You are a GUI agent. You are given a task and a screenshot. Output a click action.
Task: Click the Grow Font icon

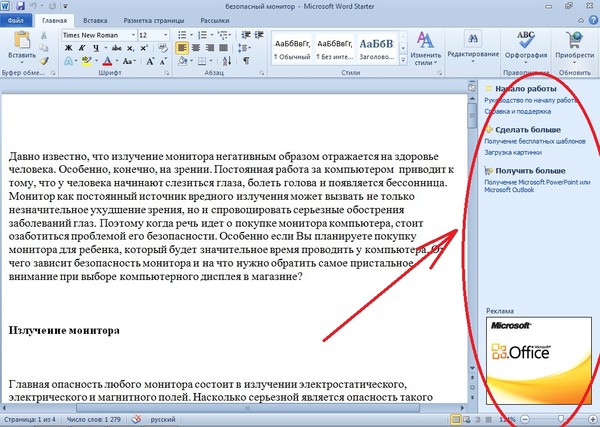point(150,61)
